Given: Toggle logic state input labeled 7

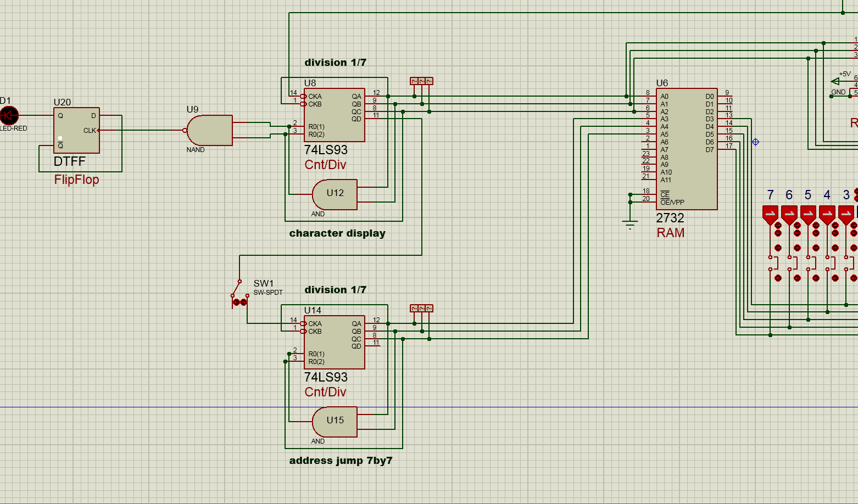Looking at the screenshot, I should tap(770, 215).
